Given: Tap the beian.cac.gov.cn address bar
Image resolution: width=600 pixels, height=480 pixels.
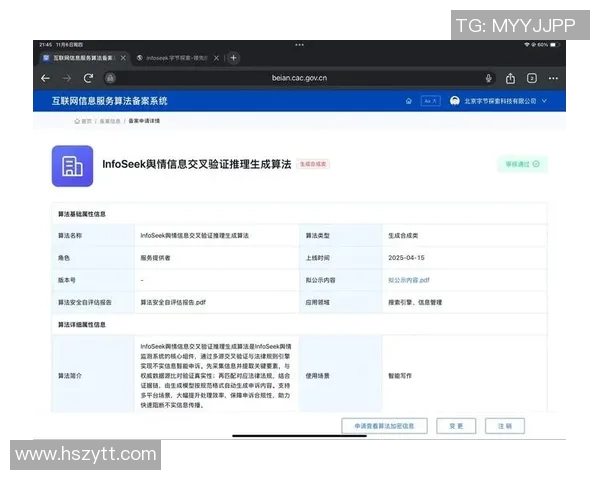Looking at the screenshot, I should 299,78.
